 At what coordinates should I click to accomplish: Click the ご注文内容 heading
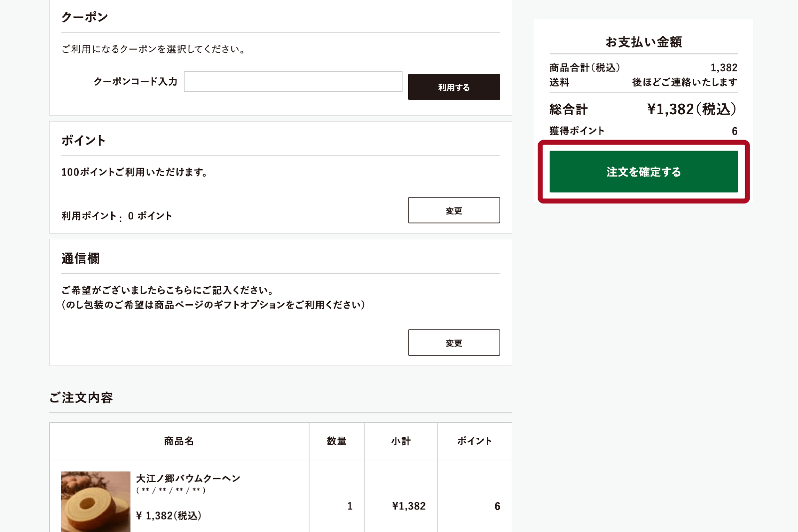81,398
